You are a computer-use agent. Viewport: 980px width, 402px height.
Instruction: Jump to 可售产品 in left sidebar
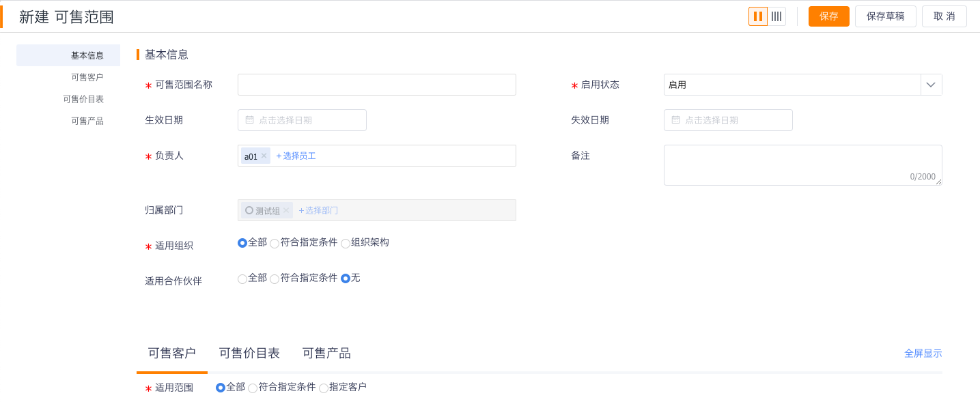click(87, 121)
